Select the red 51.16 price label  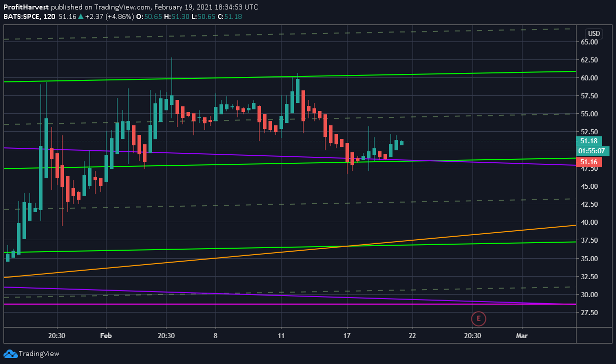[x=589, y=162]
